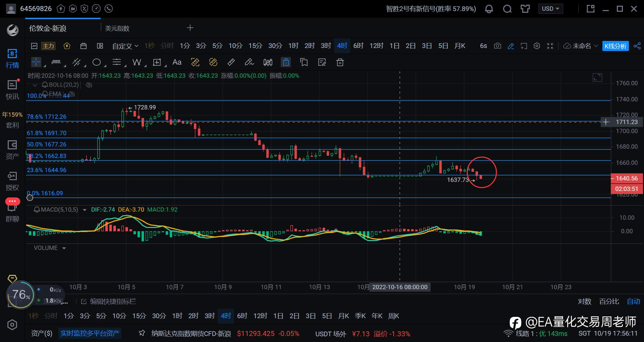The image size is (644, 342).
Task: Switch price scale to 自动
Action: click(x=634, y=301)
